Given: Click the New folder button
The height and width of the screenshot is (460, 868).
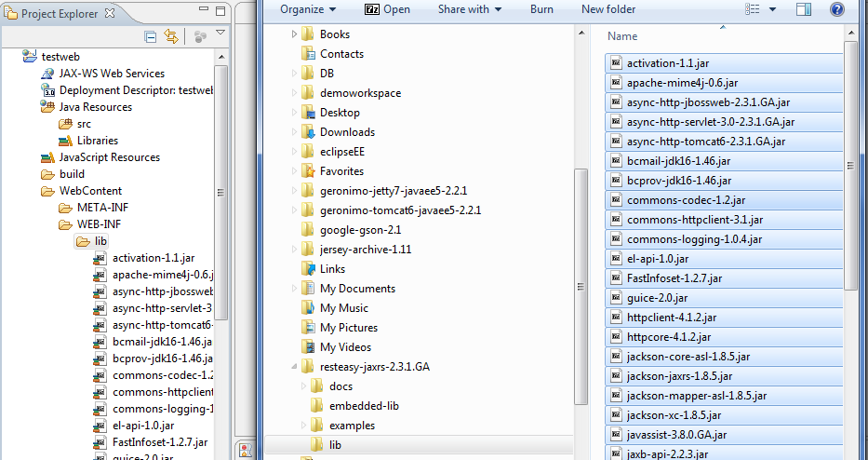Looking at the screenshot, I should pyautogui.click(x=608, y=9).
